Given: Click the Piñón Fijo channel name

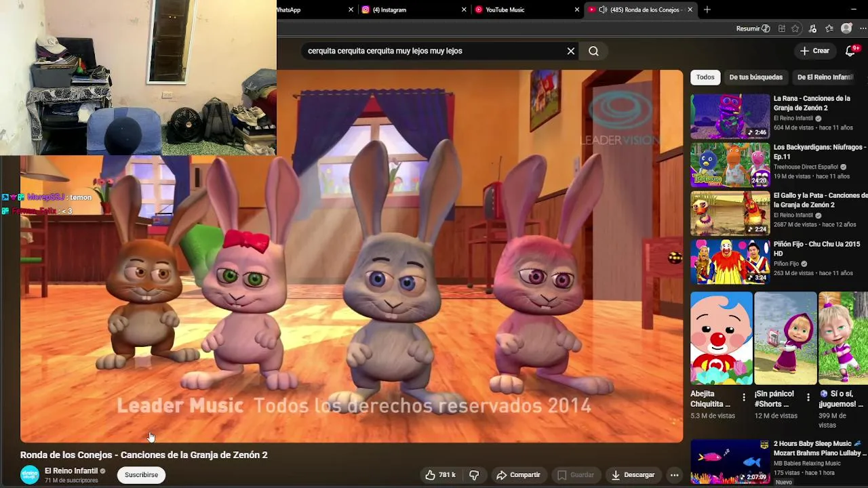Looking at the screenshot, I should pos(786,264).
